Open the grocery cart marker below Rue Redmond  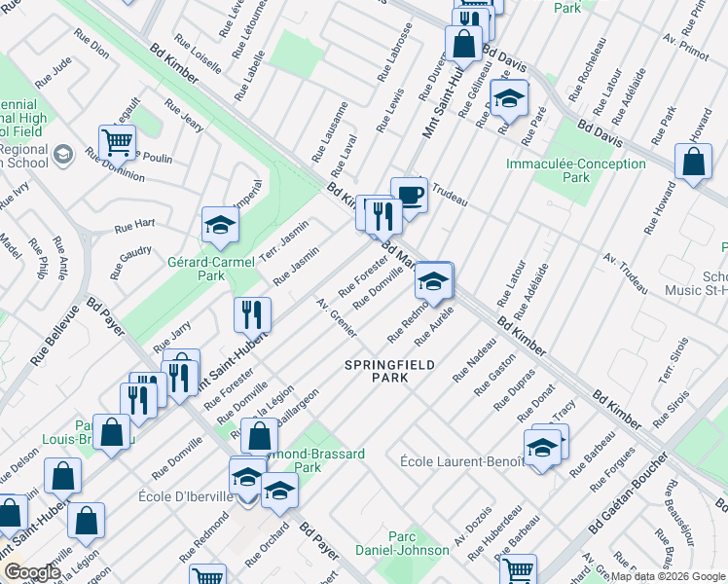click(207, 574)
